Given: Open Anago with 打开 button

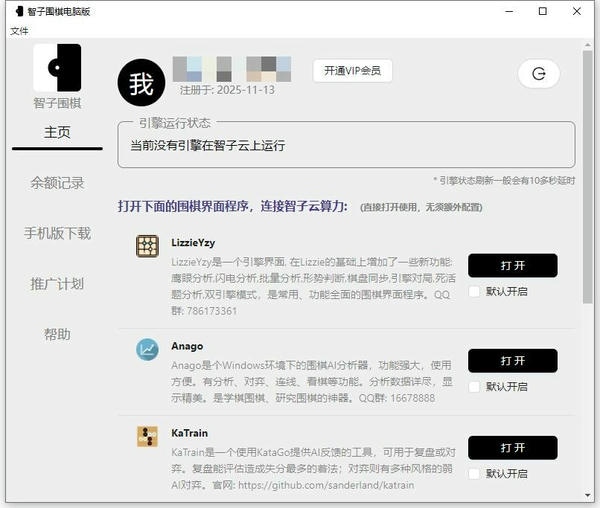Looking at the screenshot, I should (512, 361).
